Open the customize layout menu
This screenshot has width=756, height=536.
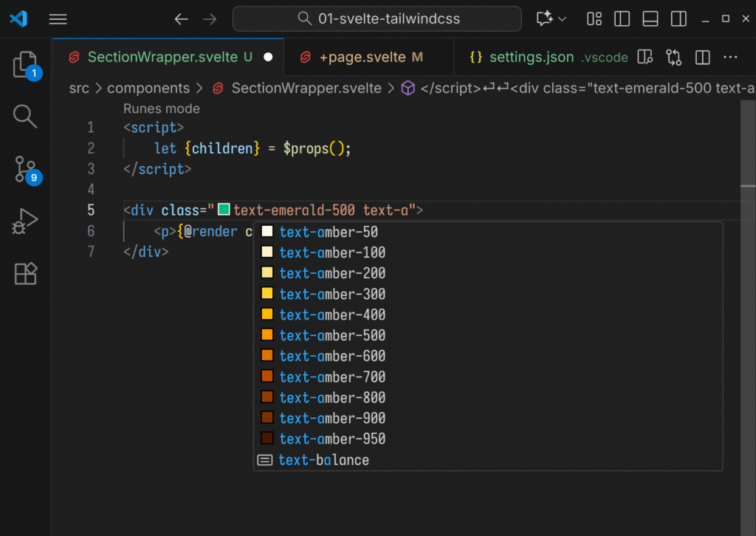[594, 19]
